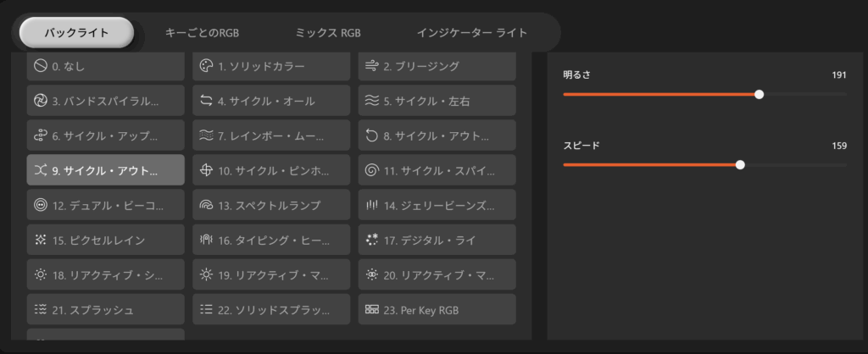Select the バックライト tab

click(x=76, y=33)
